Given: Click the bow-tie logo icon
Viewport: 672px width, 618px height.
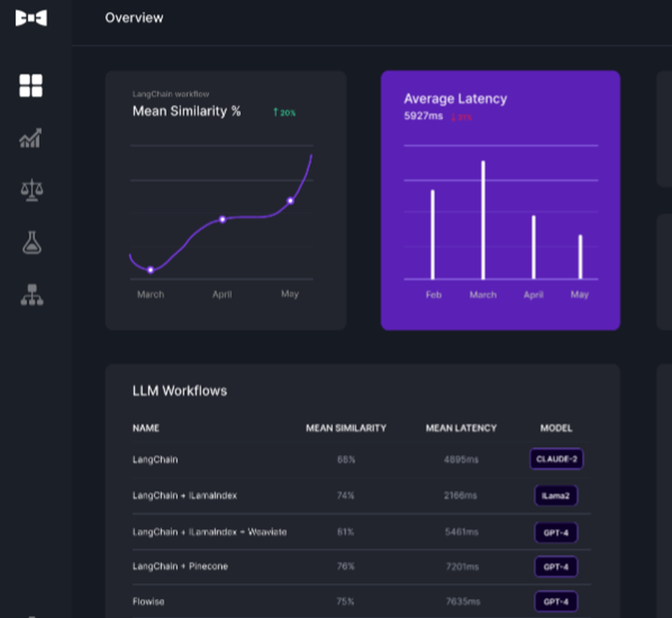Looking at the screenshot, I should pos(32,18).
